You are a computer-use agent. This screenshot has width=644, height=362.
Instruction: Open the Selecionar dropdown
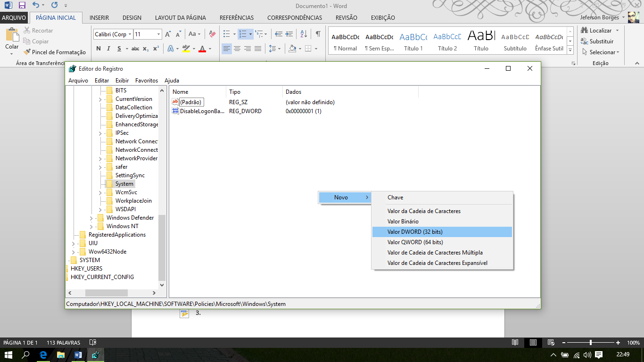[601, 52]
